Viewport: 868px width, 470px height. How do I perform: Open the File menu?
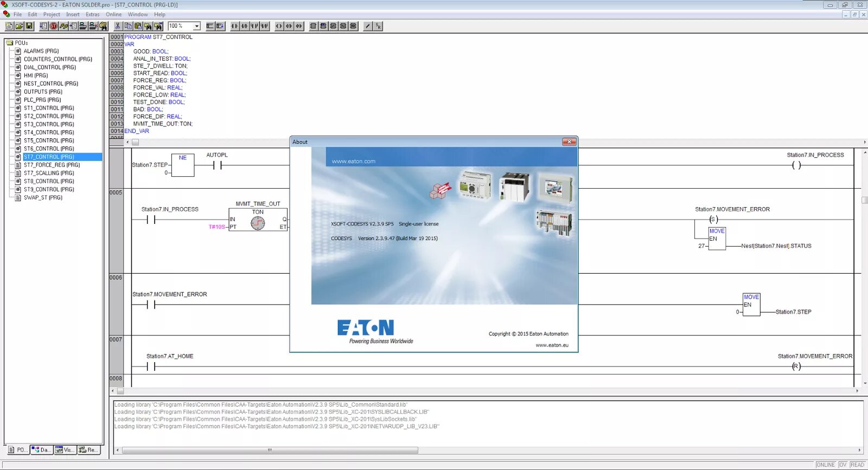point(18,15)
